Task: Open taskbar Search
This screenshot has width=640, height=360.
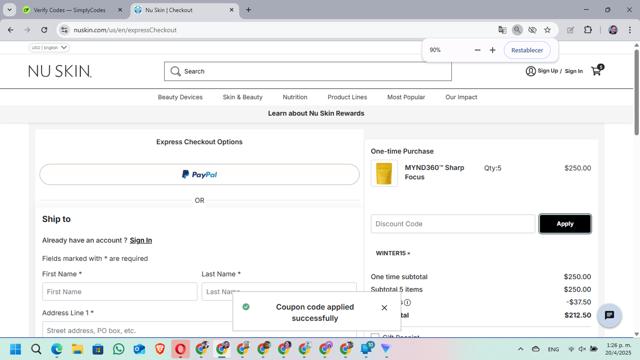Action: point(36,349)
